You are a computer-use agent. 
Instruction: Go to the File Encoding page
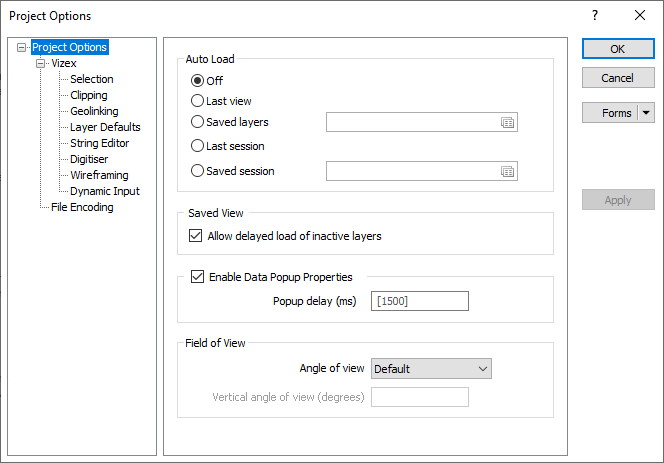pos(82,207)
